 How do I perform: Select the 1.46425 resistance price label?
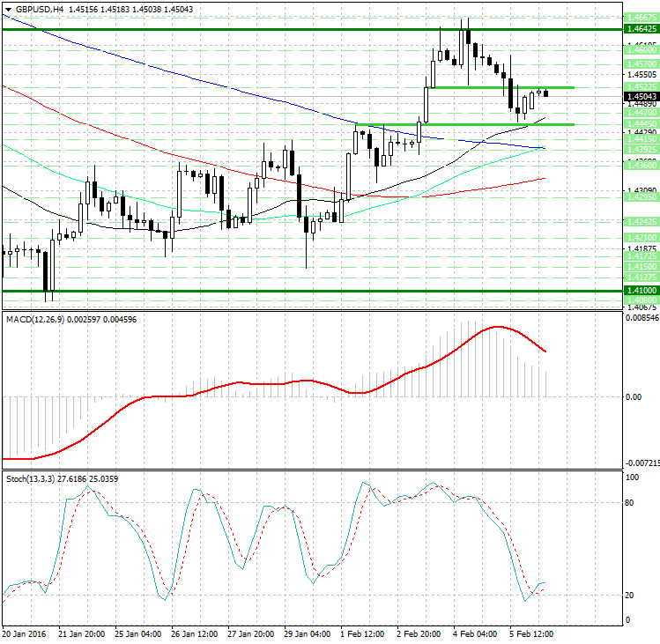click(641, 28)
